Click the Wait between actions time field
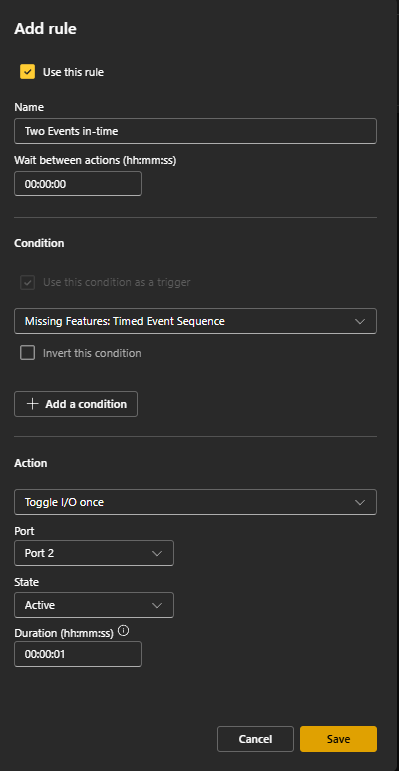Viewport: 399px width, 771px height. 78,183
